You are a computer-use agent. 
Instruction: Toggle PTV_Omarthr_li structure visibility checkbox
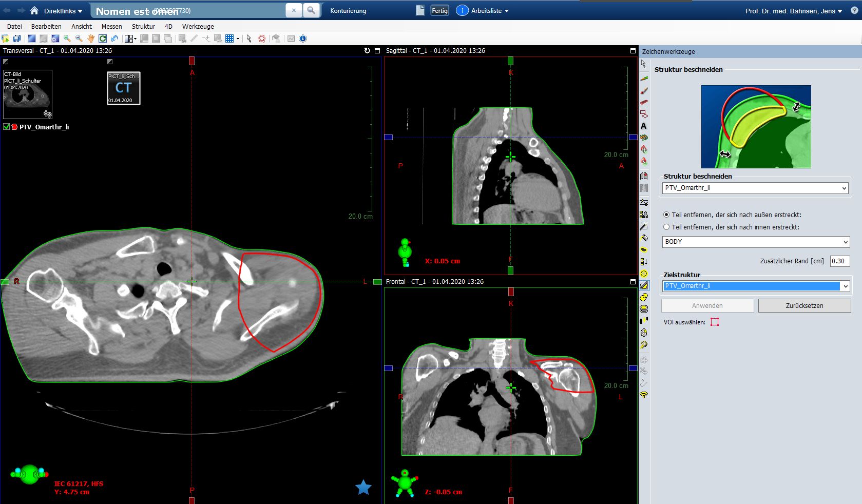[x=7, y=127]
